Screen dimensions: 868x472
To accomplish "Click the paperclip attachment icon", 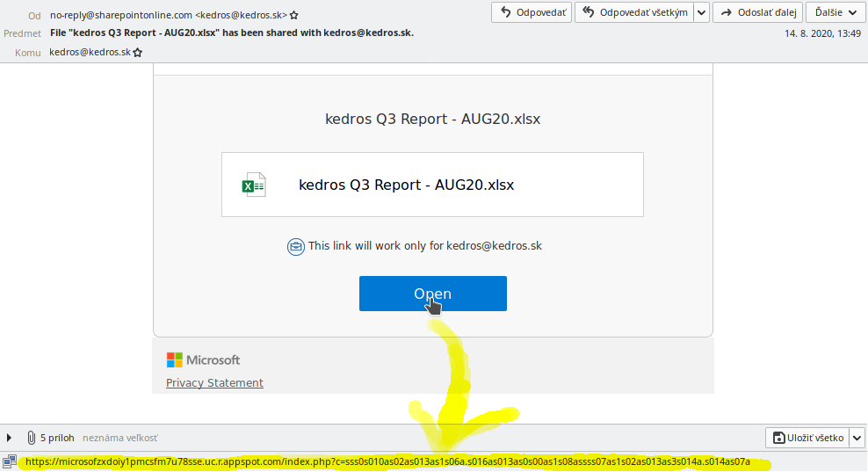I will pyautogui.click(x=31, y=438).
